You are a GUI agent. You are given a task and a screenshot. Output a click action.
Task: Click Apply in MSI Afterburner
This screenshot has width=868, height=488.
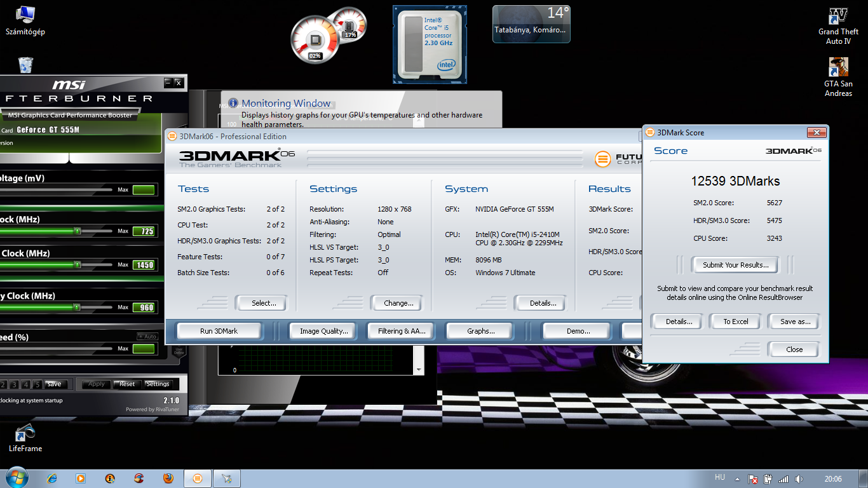pyautogui.click(x=97, y=384)
